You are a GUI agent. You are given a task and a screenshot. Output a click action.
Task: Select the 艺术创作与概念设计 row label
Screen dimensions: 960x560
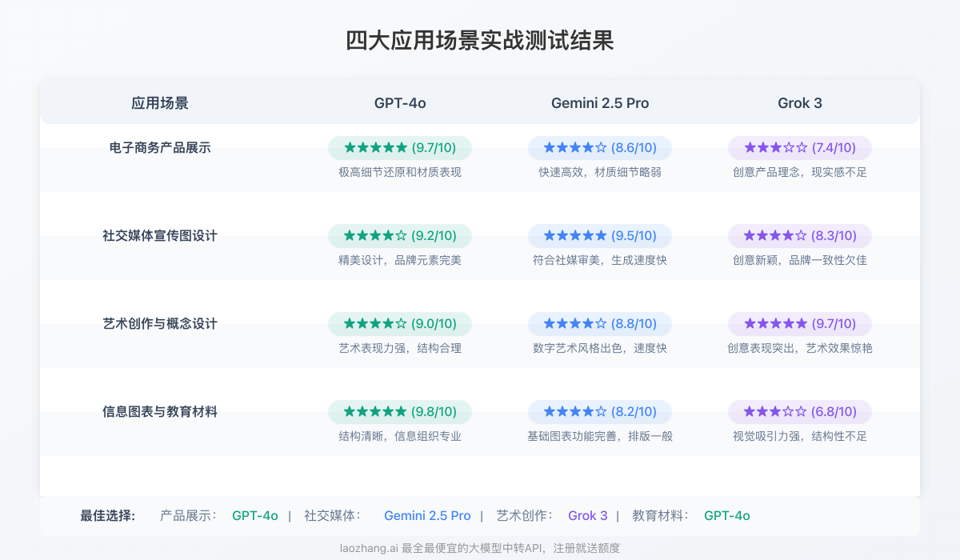tap(160, 324)
